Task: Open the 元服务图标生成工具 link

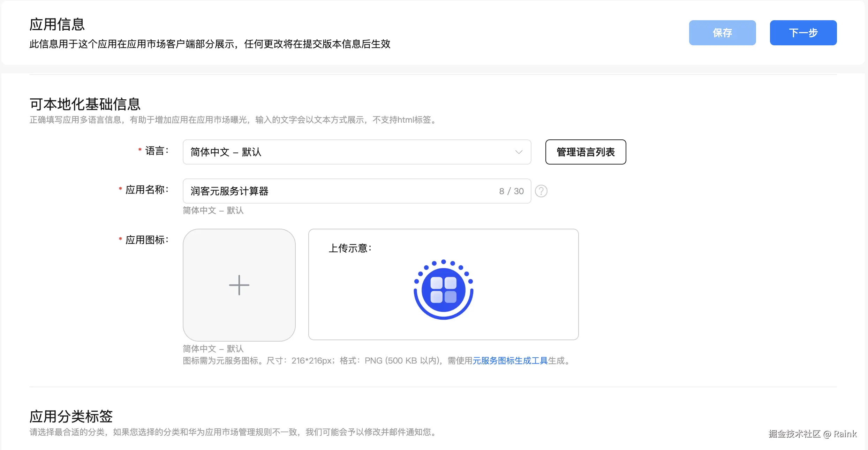Action: [510, 360]
